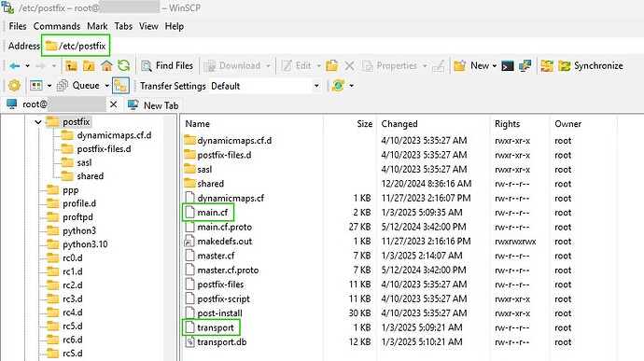The height and width of the screenshot is (361, 644).
Task: Expand the Queue dropdown arrow
Action: tap(106, 86)
